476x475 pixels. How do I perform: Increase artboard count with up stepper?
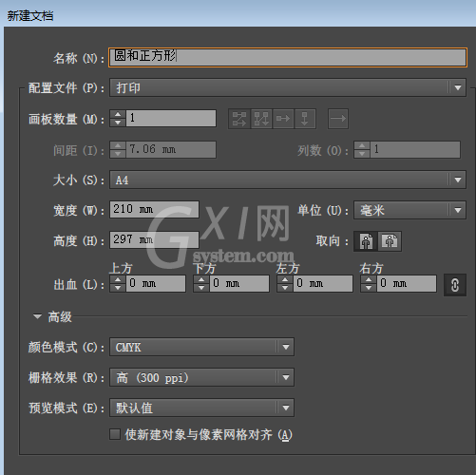point(118,114)
